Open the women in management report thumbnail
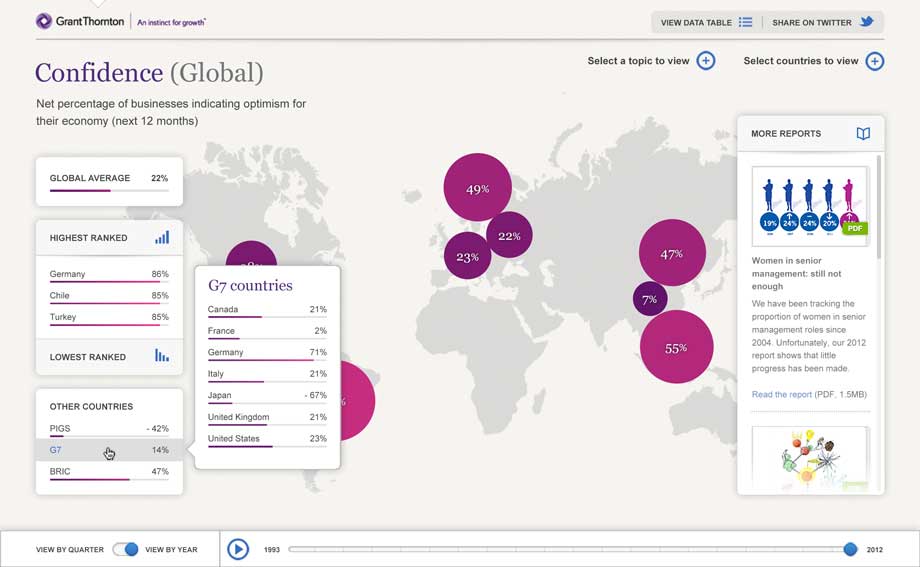920x567 pixels. pos(810,207)
